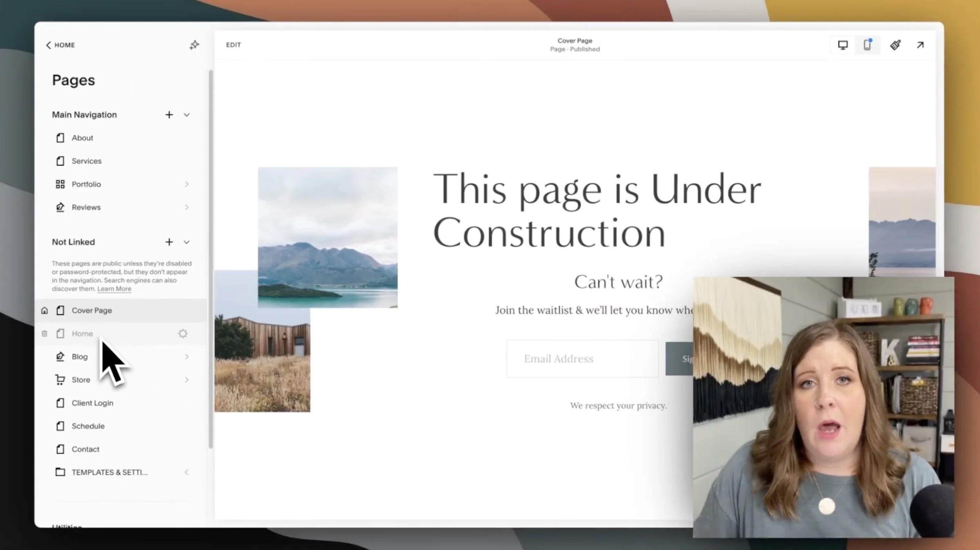980x550 pixels.
Task: Open the site in a new tab arrow icon
Action: [920, 45]
